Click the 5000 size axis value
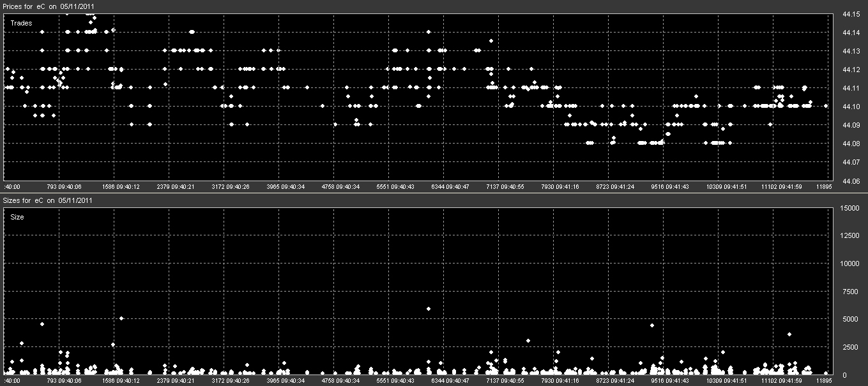Screen dimensions: 868x386 pyautogui.click(x=851, y=319)
